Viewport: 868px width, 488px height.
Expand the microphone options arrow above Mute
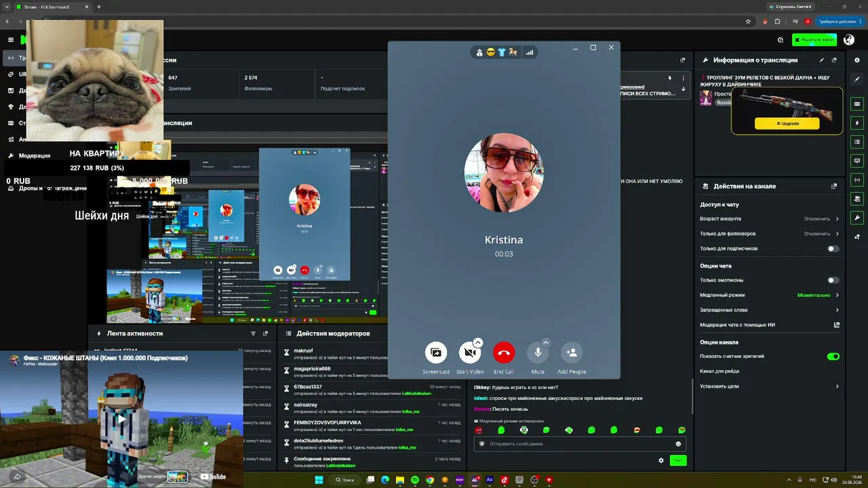point(545,343)
